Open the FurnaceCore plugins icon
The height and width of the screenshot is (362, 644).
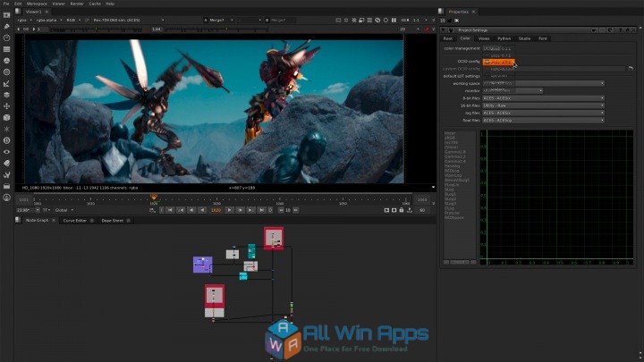click(6, 198)
